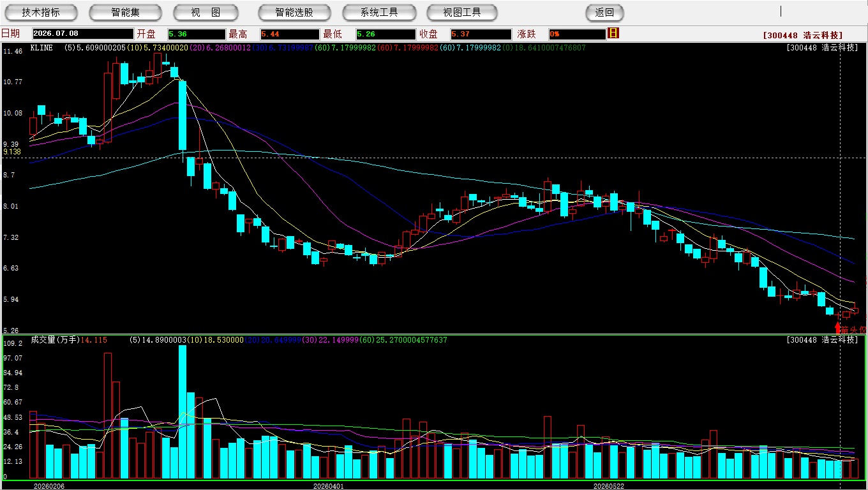This screenshot has height=490, width=868.
Task: Click the 9.138 price level label
Action: point(12,152)
